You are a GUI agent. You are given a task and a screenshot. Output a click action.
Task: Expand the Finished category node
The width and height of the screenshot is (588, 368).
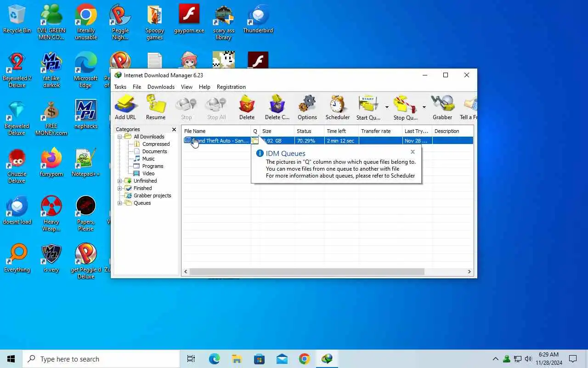click(x=120, y=188)
